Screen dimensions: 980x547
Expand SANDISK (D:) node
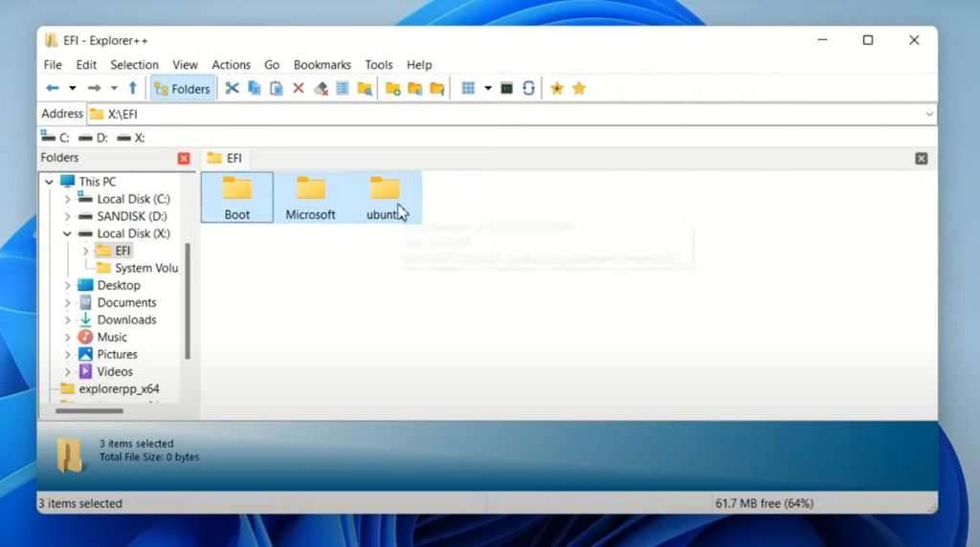point(67,217)
